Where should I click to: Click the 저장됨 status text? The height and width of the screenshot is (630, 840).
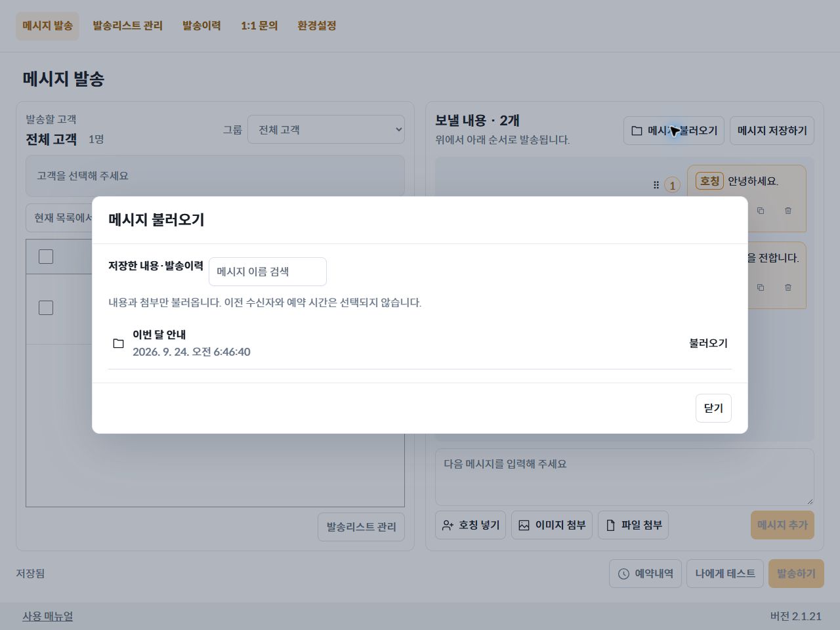30,574
